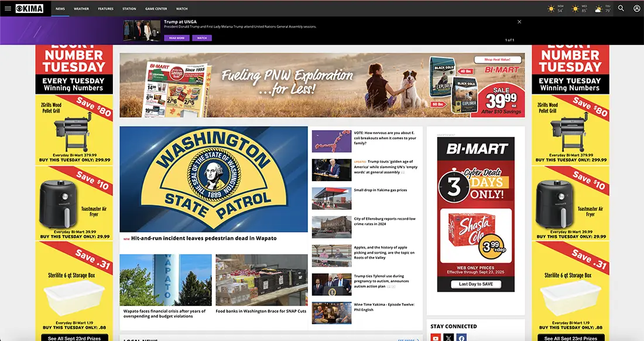The height and width of the screenshot is (341, 644).
Task: Close the Trump at UNGA banner
Action: (x=519, y=22)
